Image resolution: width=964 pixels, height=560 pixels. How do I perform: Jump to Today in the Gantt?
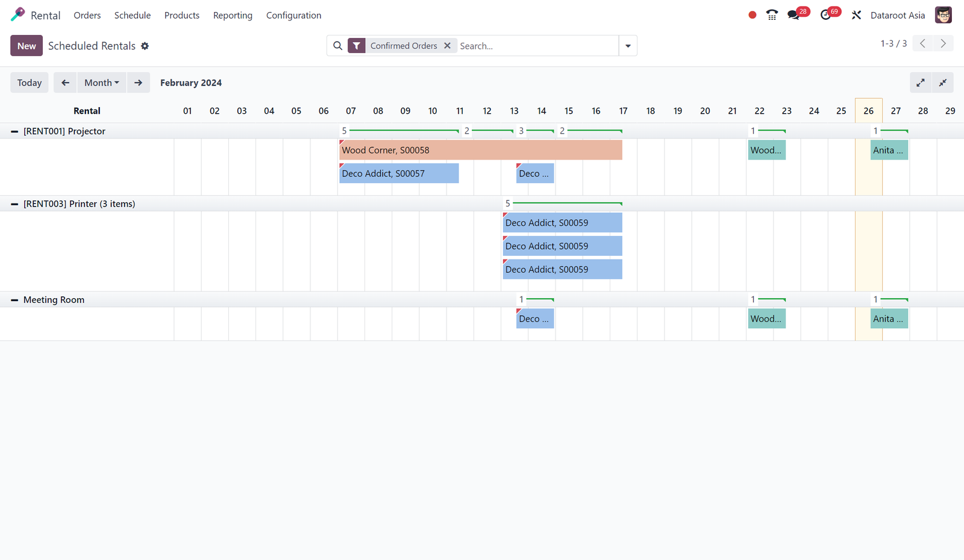click(30, 82)
